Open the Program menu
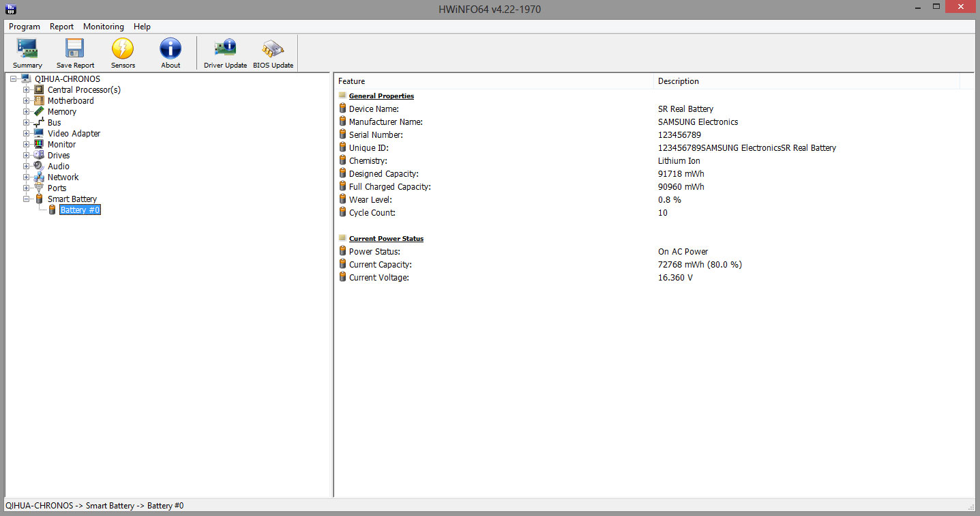 [25, 27]
